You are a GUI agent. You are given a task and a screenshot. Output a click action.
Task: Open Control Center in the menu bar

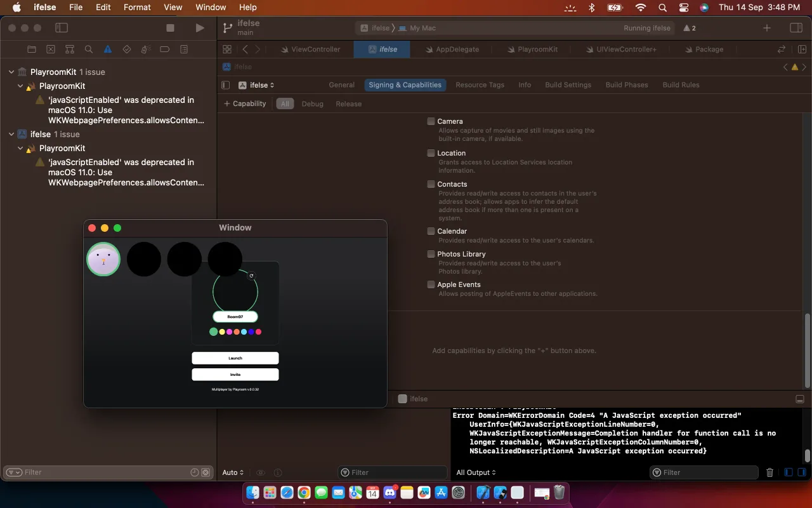click(683, 8)
